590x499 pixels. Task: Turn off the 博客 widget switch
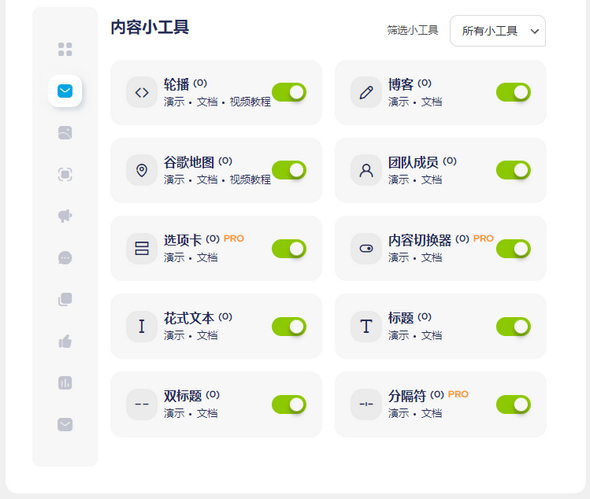pyautogui.click(x=513, y=93)
